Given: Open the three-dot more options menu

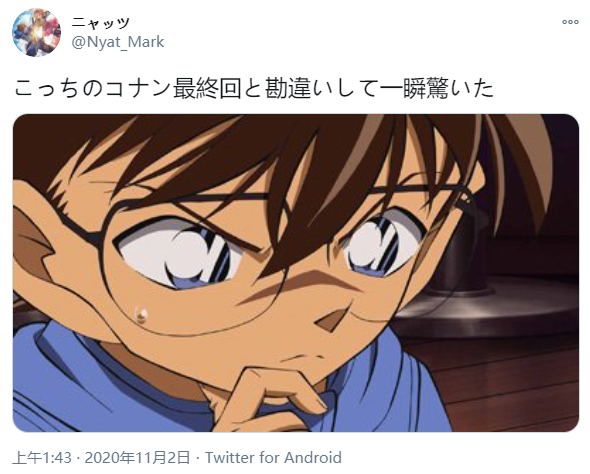Looking at the screenshot, I should coord(570,22).
